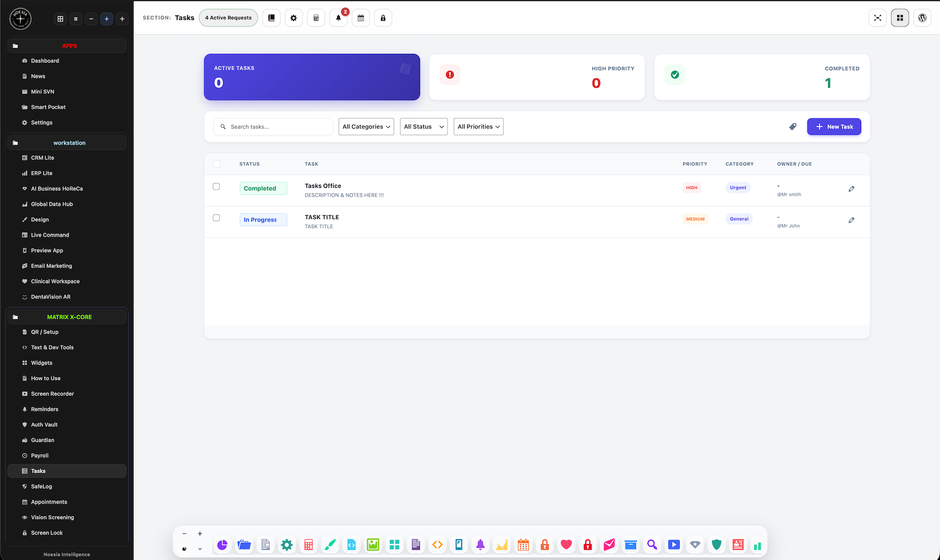The image size is (940, 560).
Task: Click the tag icon beside New Task
Action: coord(793,127)
